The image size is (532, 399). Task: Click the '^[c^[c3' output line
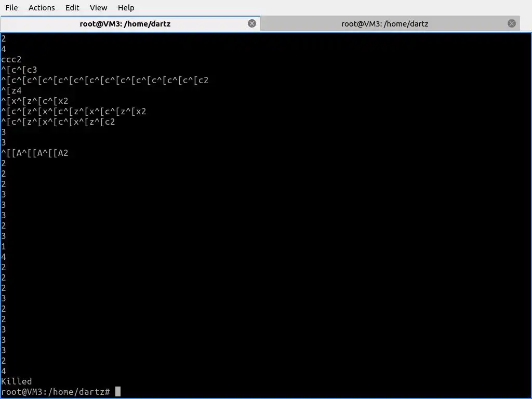click(x=19, y=70)
